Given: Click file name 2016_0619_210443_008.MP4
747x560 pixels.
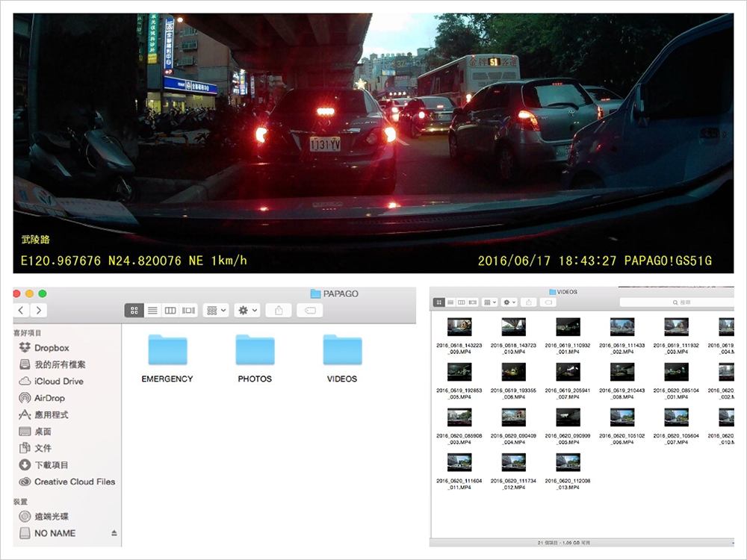Looking at the screenshot, I should pyautogui.click(x=622, y=393).
